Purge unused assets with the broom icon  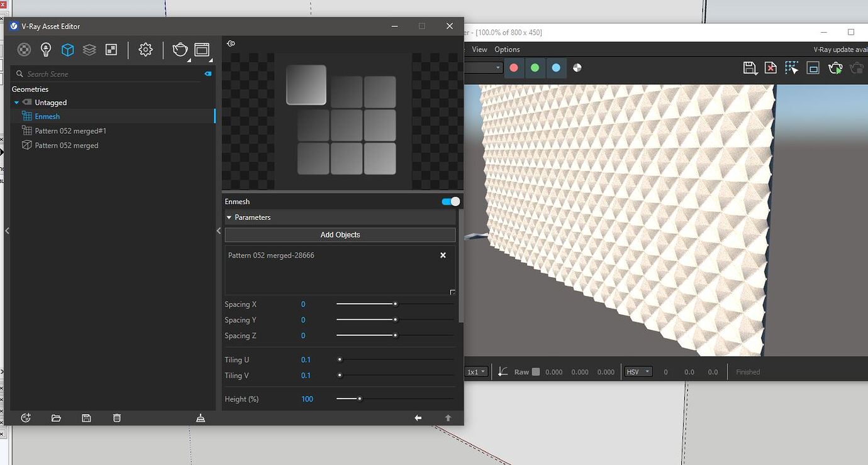click(x=200, y=418)
